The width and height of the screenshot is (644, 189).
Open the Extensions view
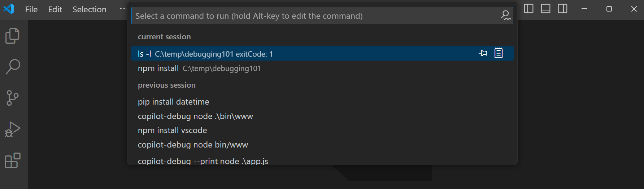point(13,161)
